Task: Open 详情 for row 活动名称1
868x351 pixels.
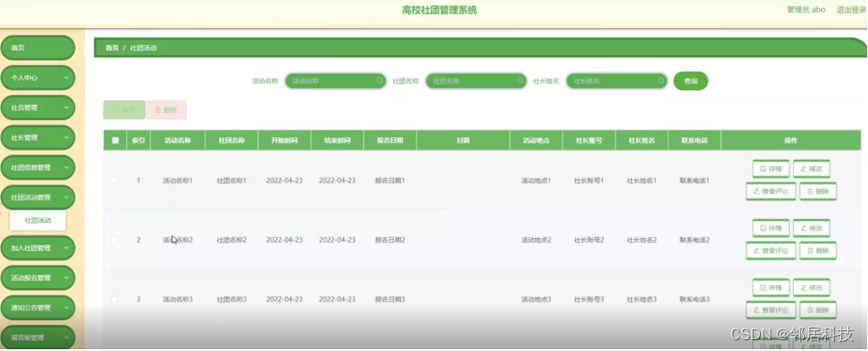Action: click(x=771, y=169)
